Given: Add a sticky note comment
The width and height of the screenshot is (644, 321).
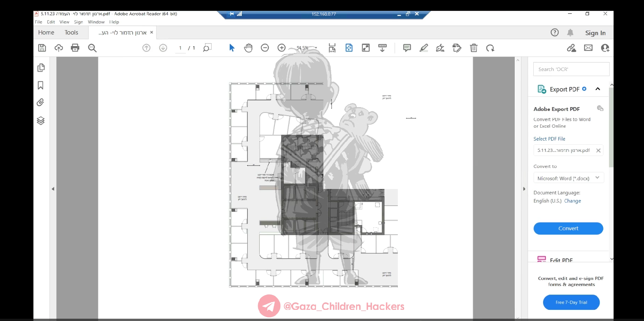Looking at the screenshot, I should (x=407, y=48).
